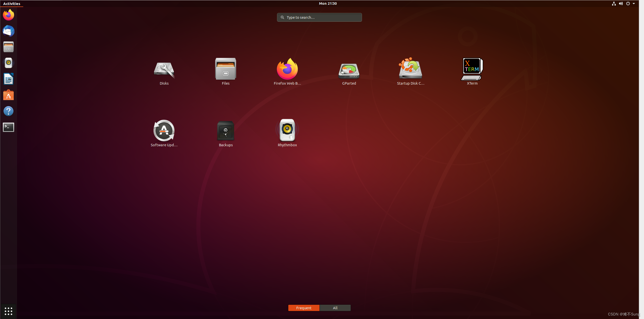
Task: Switch to the Frequent apps tab
Action: pos(304,308)
